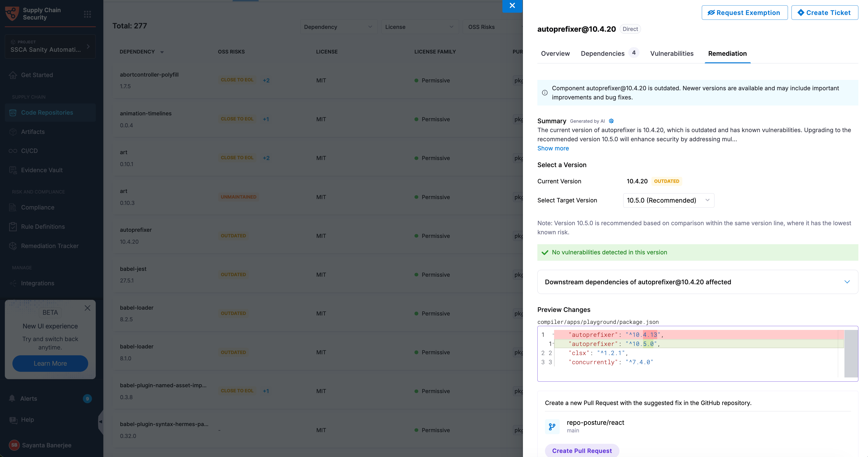The height and width of the screenshot is (457, 868).
Task: Click Sayanta Banerjee user name
Action: [47, 445]
